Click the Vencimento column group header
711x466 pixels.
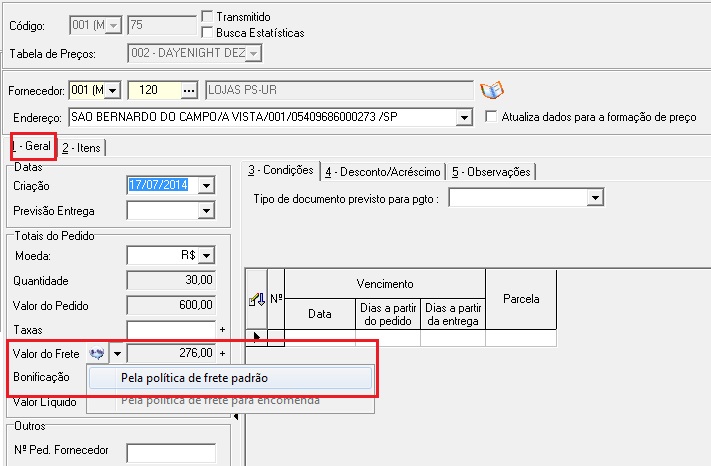(x=385, y=284)
